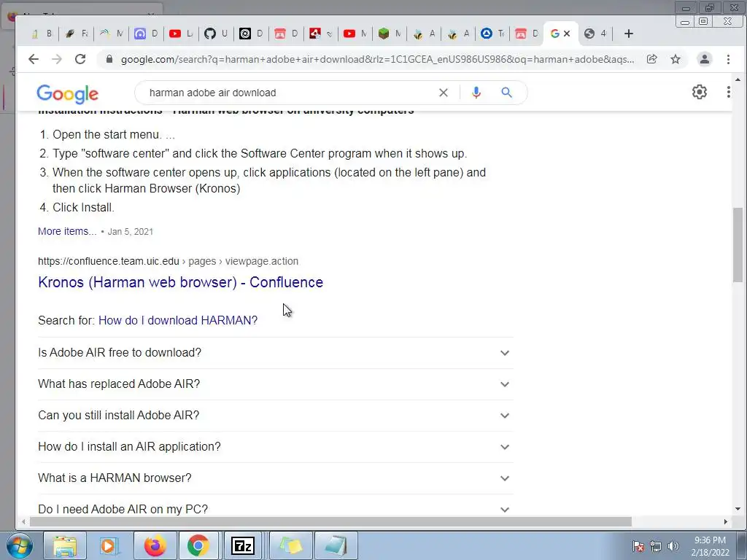Expand What has replaced Adobe AIR?
747x560 pixels.
coord(274,384)
